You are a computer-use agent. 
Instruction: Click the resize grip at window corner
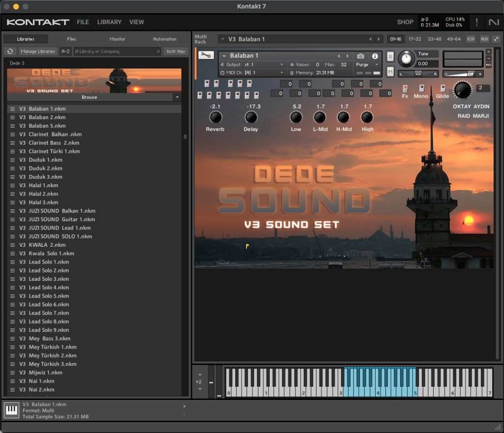(498, 427)
